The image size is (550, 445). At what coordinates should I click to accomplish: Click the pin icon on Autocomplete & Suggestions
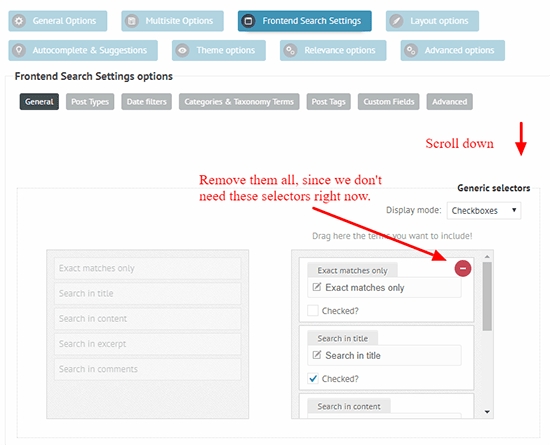pyautogui.click(x=19, y=50)
